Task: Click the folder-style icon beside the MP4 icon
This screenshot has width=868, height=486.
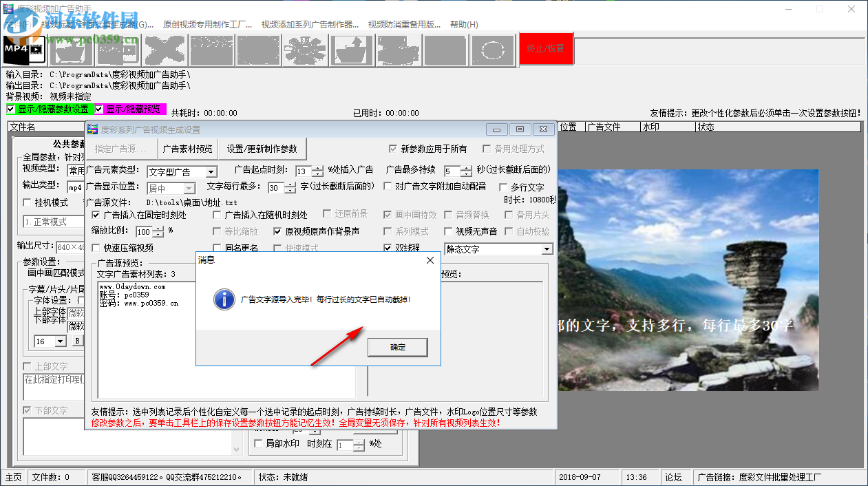Action: click(x=71, y=48)
